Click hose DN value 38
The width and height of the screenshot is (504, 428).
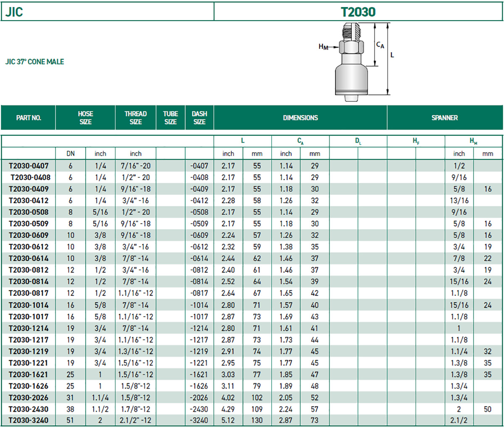[70, 409]
